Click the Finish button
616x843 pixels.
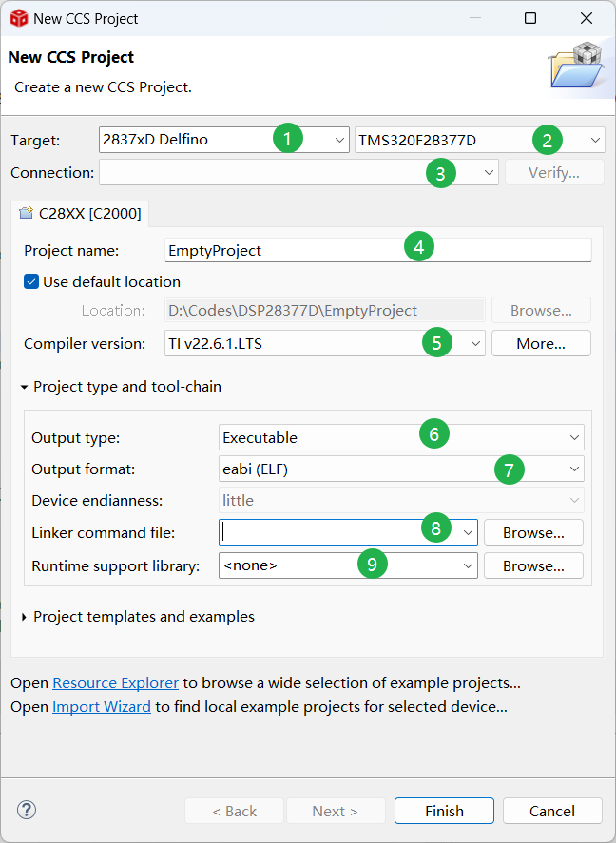[444, 811]
